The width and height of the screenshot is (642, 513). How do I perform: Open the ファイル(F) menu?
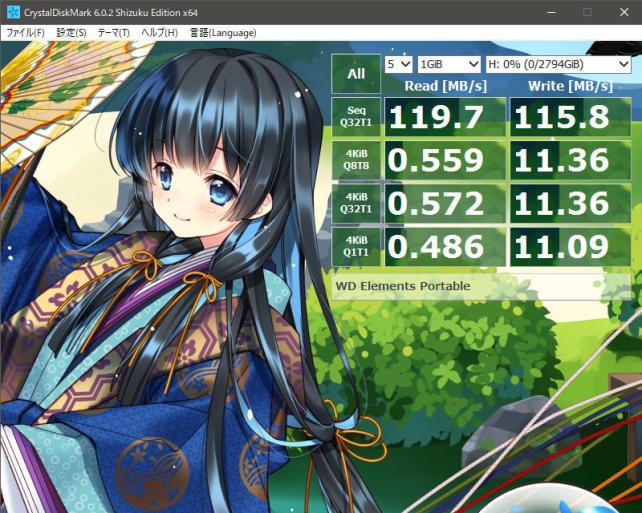pos(25,33)
